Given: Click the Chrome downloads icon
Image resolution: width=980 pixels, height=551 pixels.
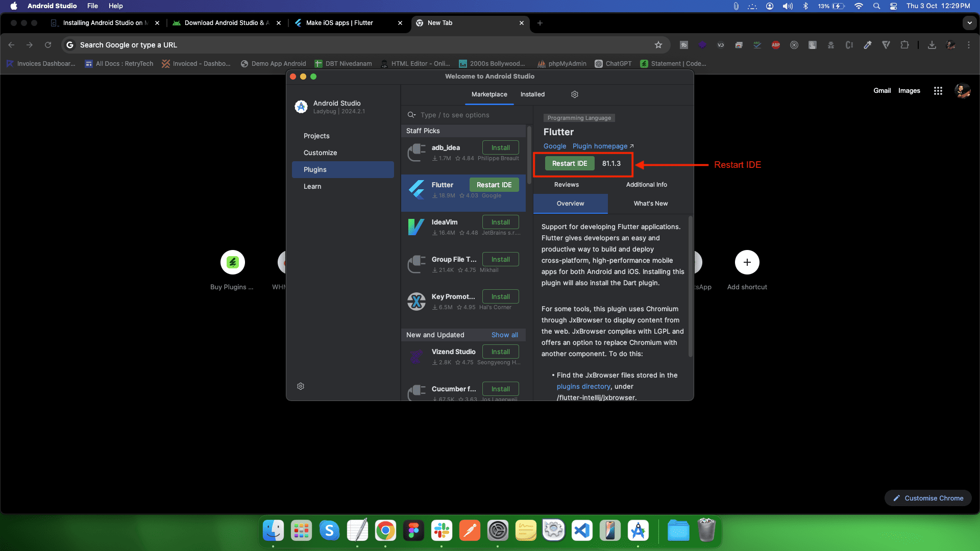Looking at the screenshot, I should [932, 45].
